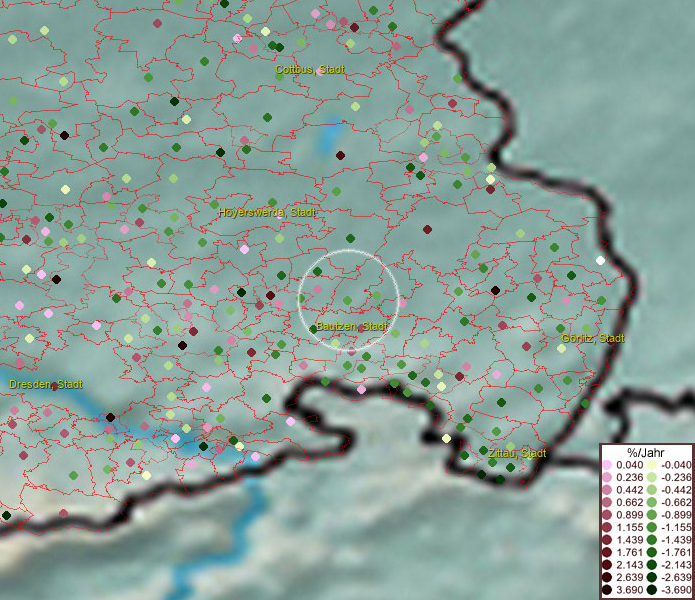
Task: Choose the -3.690 darkest green legend swatch
Action: [x=651, y=590]
